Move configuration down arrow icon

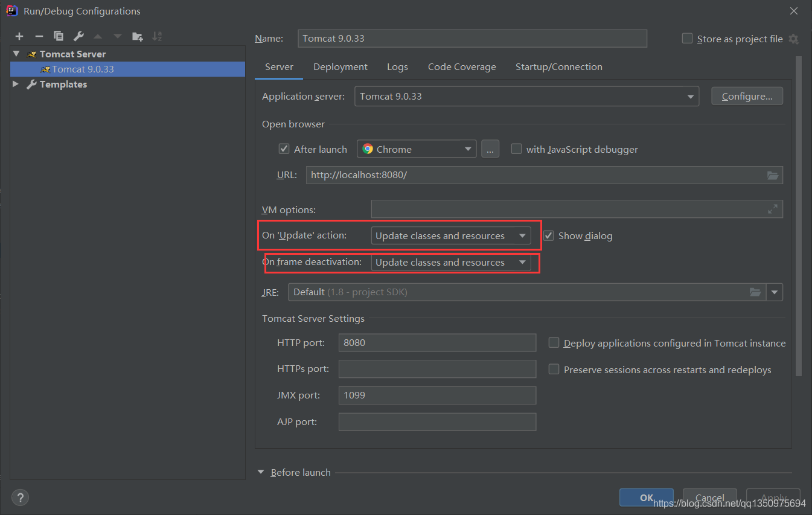click(x=118, y=36)
